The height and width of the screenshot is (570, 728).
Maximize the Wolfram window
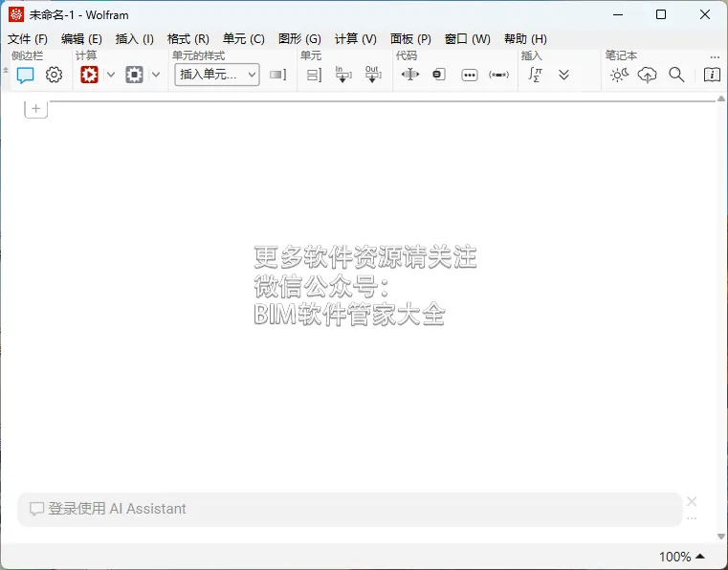pos(661,15)
